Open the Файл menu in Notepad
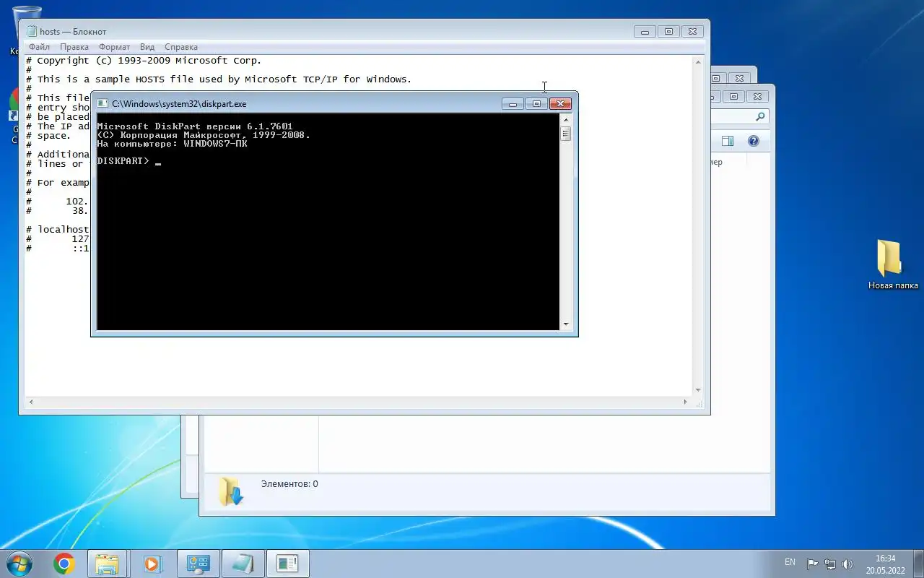The width and height of the screenshot is (924, 578). [x=39, y=47]
